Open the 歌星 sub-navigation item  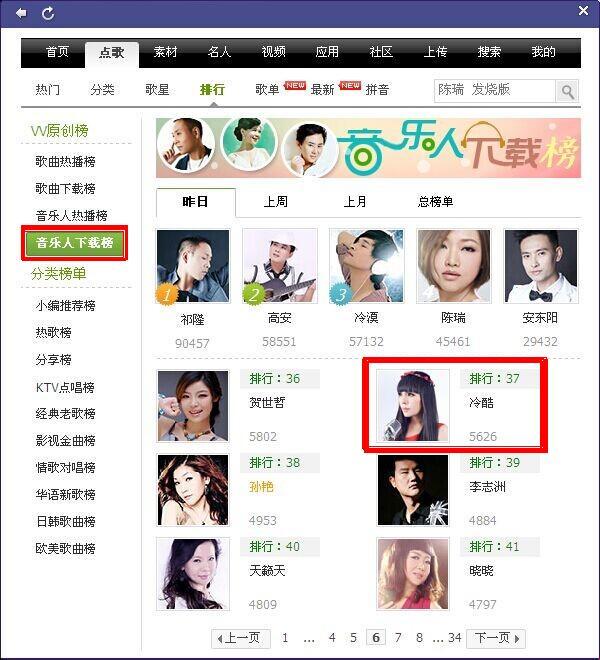(157, 90)
